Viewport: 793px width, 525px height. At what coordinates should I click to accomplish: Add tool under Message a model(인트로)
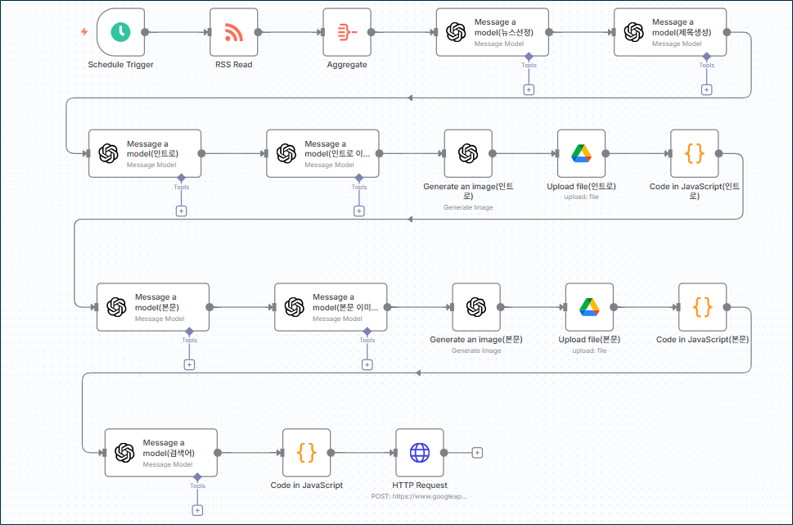coord(181,211)
